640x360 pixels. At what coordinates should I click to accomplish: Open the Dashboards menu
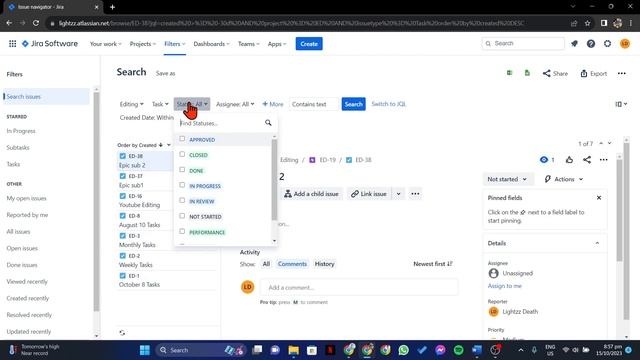point(211,44)
